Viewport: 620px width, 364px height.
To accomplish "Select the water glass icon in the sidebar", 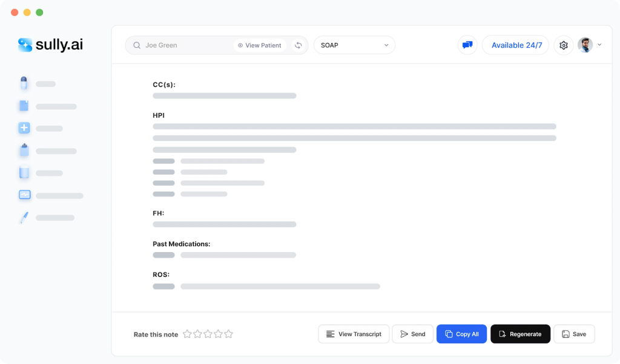I will [24, 173].
